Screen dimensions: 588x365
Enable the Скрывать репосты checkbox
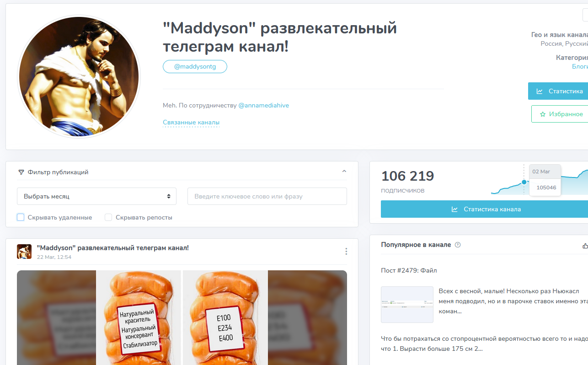click(x=108, y=217)
